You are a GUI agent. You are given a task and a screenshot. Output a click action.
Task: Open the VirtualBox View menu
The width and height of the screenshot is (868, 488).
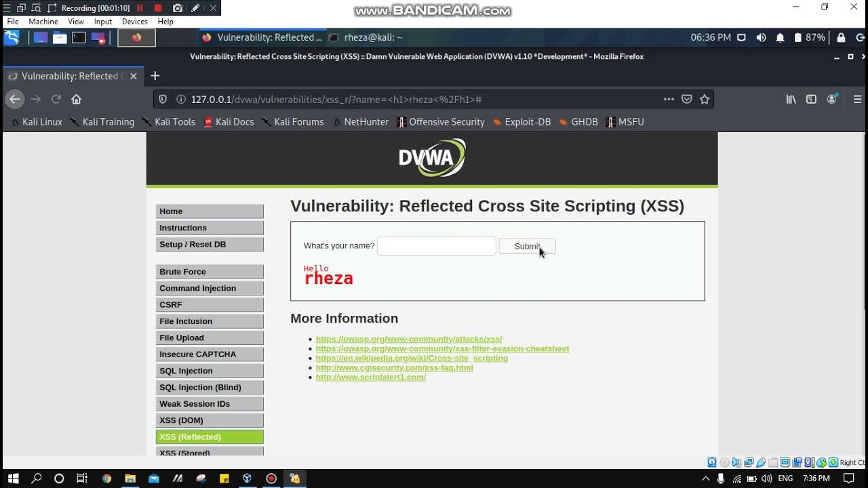76,22
